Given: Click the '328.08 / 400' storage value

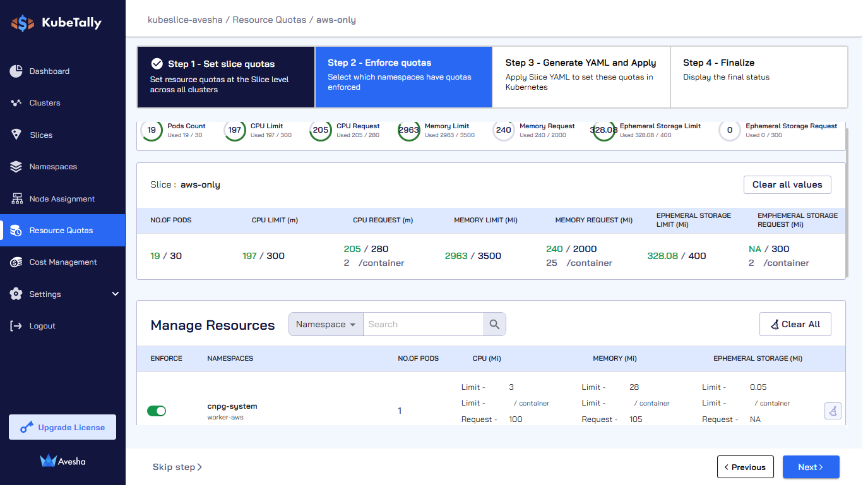Looking at the screenshot, I should [x=677, y=256].
